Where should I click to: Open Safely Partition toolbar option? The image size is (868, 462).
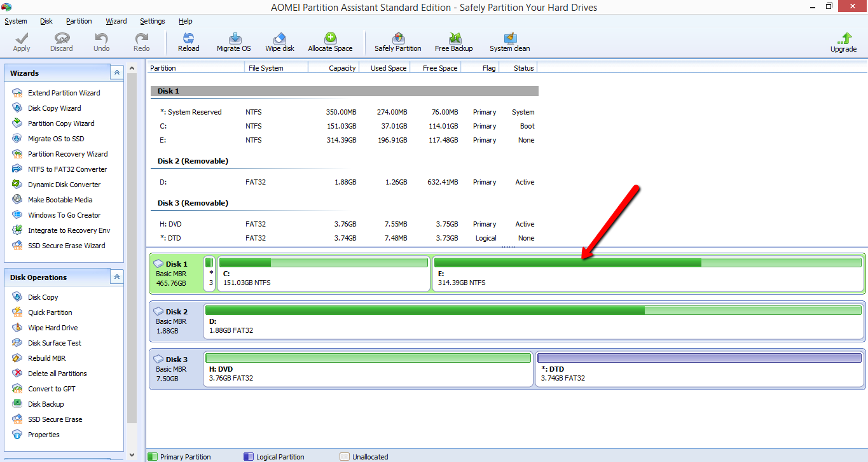point(398,43)
